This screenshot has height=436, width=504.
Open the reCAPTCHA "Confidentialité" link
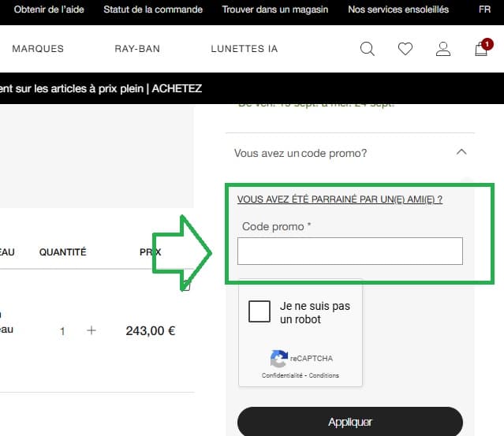pos(282,375)
